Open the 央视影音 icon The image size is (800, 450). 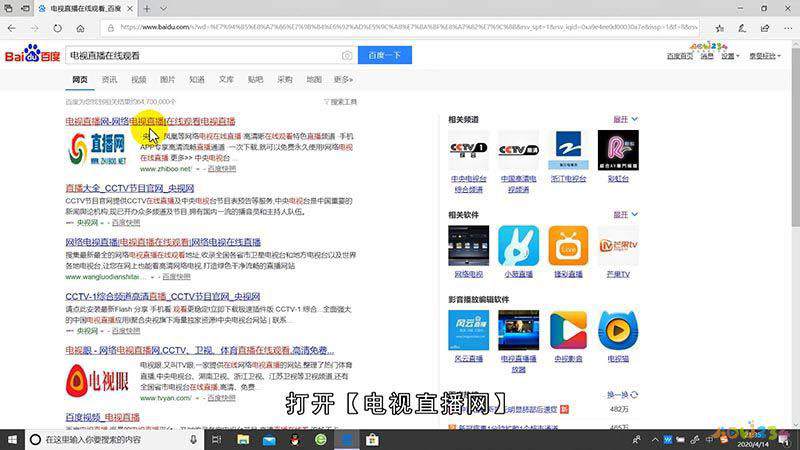pyautogui.click(x=568, y=330)
